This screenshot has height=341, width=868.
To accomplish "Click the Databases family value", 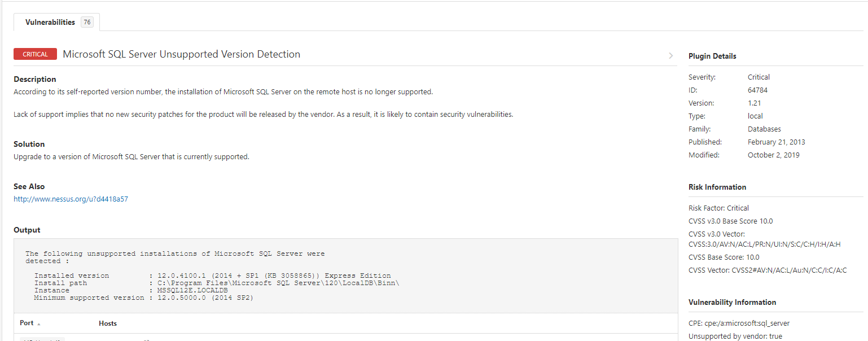I will coord(764,129).
